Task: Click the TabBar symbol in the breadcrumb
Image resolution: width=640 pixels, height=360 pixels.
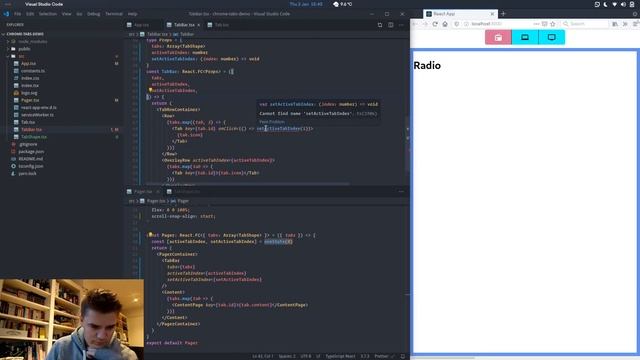Action: click(187, 34)
